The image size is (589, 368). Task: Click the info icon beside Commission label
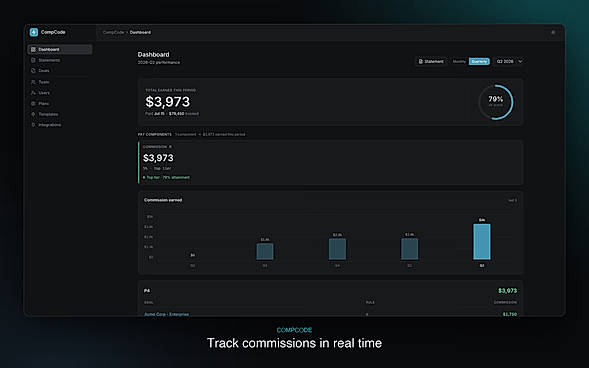[x=170, y=147]
